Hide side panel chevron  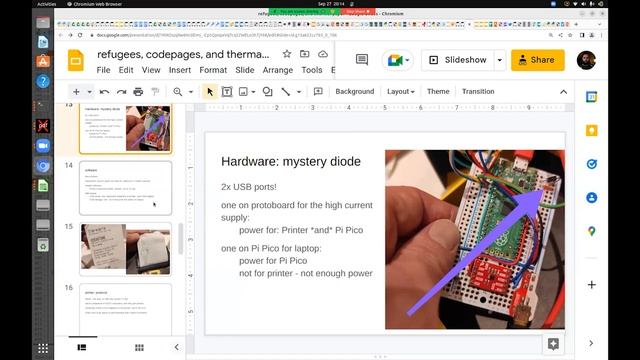click(x=591, y=343)
